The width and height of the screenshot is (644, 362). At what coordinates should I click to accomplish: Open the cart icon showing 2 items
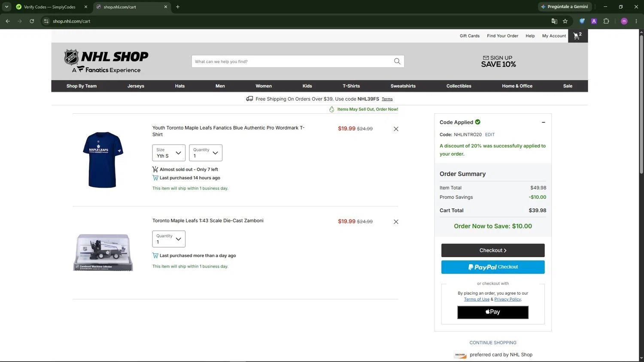point(577,36)
